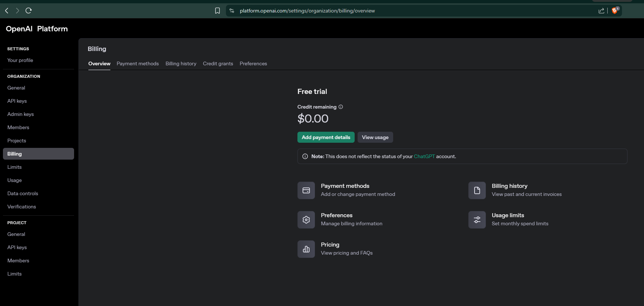Open Usage limits card title
Screen dimensions: 644x306
pos(508,215)
